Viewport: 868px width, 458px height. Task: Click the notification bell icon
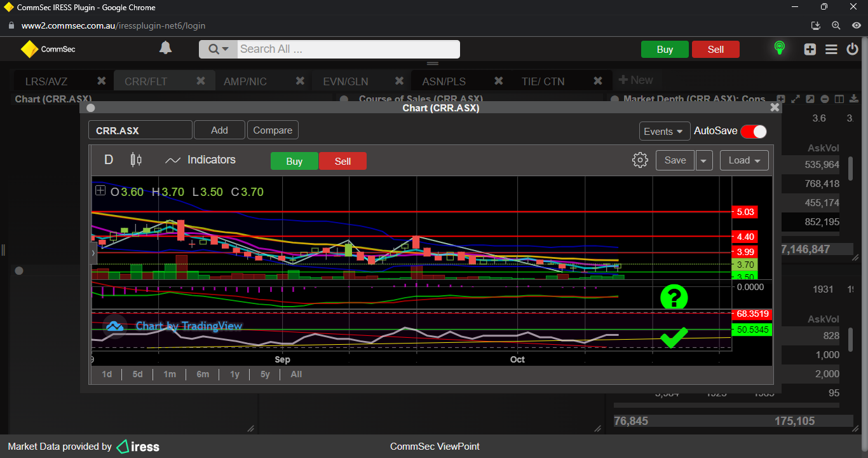(x=165, y=48)
